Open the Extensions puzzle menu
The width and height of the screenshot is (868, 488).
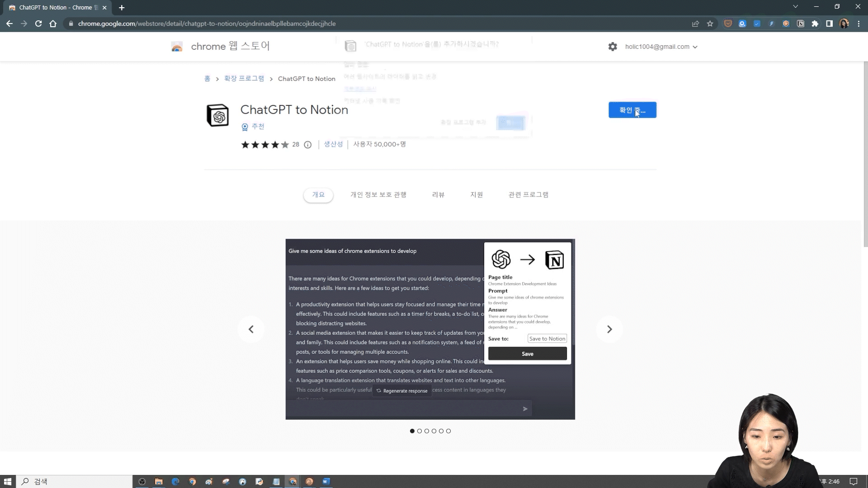point(815,23)
